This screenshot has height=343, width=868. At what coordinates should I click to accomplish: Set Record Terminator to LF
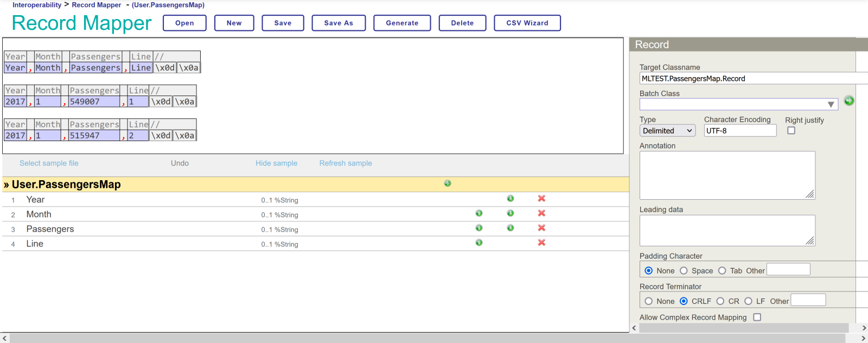(x=749, y=301)
